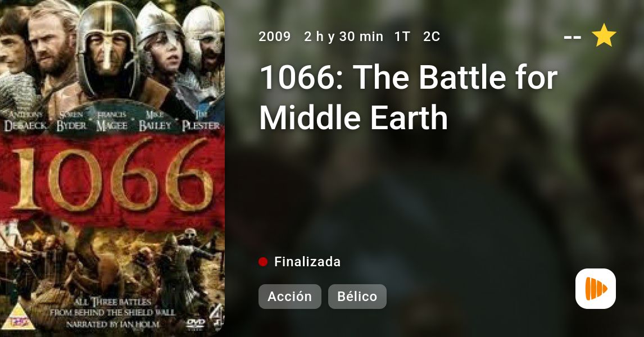Click the 2 h y 30 min duration
644x337 pixels.
click(x=343, y=37)
